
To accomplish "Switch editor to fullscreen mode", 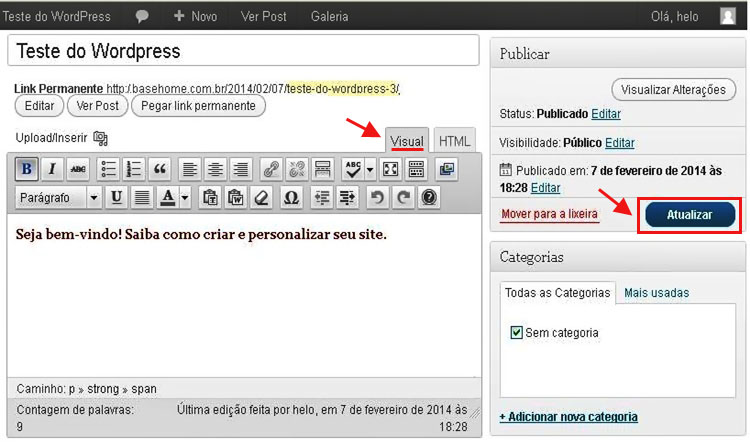I will point(390,169).
